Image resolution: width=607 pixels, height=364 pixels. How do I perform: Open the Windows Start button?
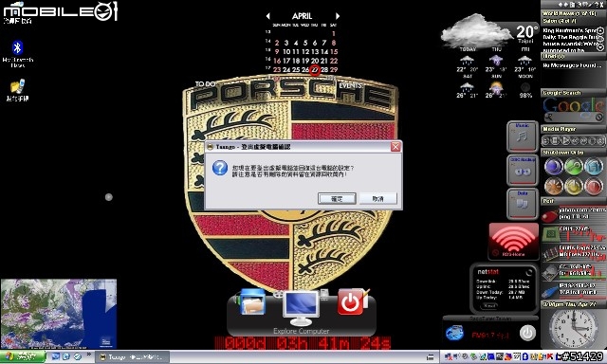(23, 356)
